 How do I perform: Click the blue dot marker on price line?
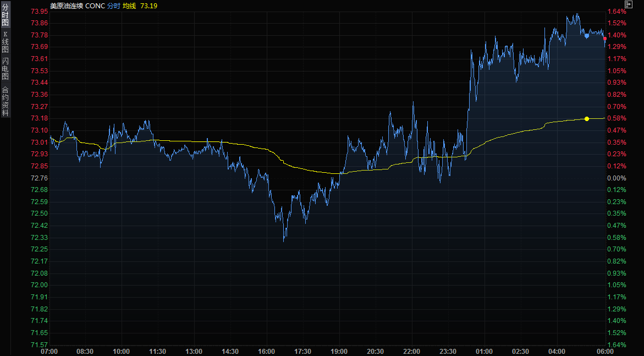pos(587,36)
